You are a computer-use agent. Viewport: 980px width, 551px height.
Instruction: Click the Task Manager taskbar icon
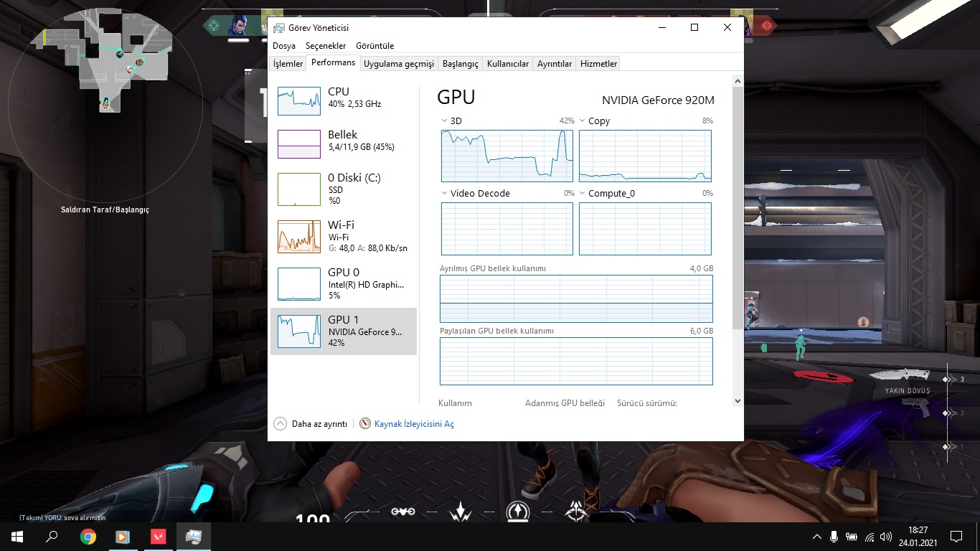(194, 536)
